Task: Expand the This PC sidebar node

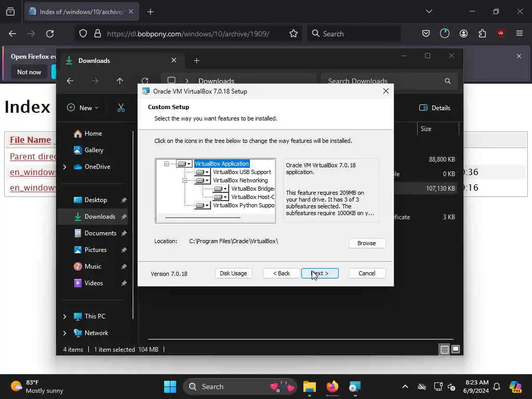Action: 64,316
